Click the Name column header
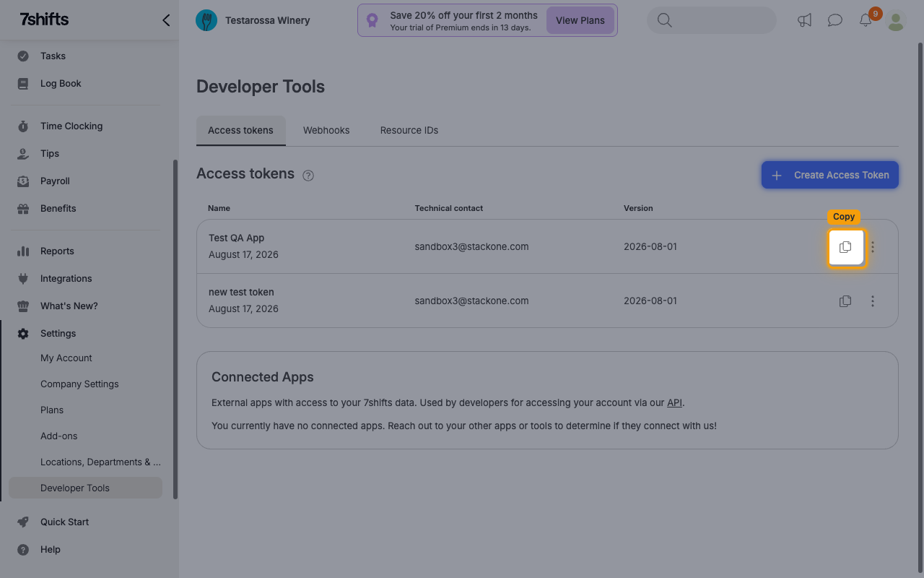 [x=219, y=208]
